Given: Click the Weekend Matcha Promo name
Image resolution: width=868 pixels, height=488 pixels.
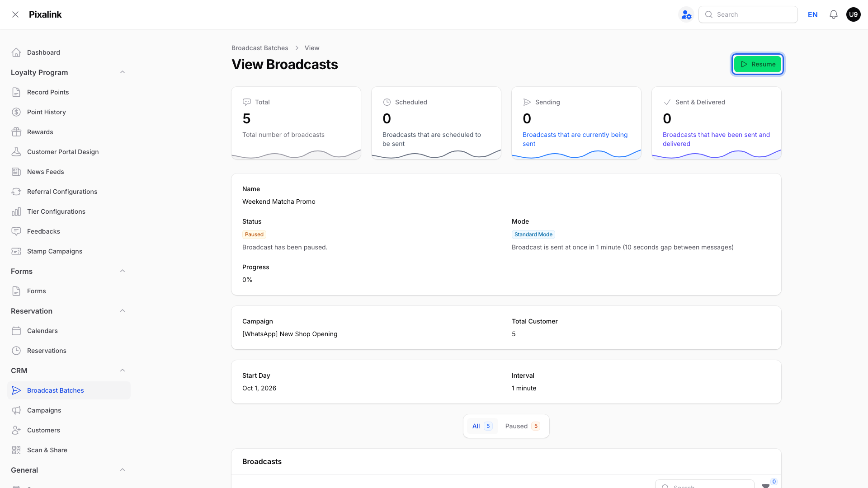Looking at the screenshot, I should pos(279,202).
